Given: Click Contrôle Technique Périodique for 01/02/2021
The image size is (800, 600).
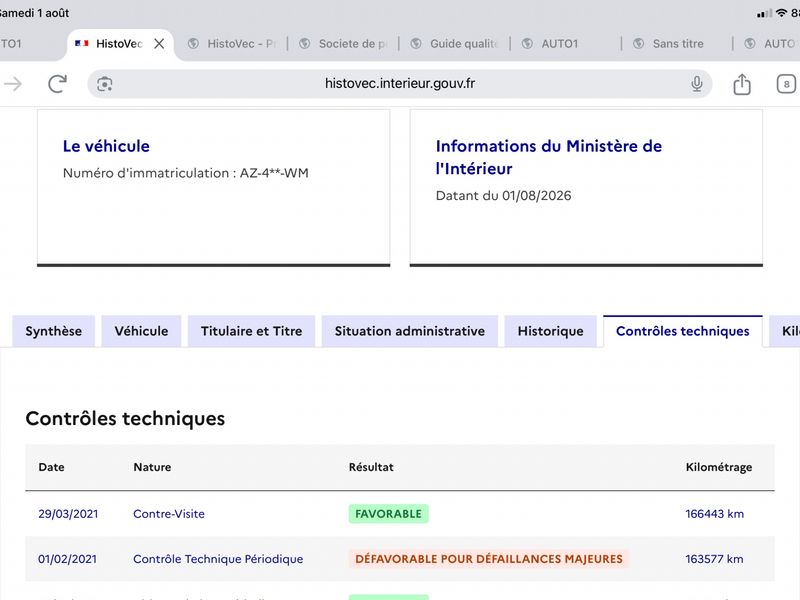Looking at the screenshot, I should click(218, 559).
